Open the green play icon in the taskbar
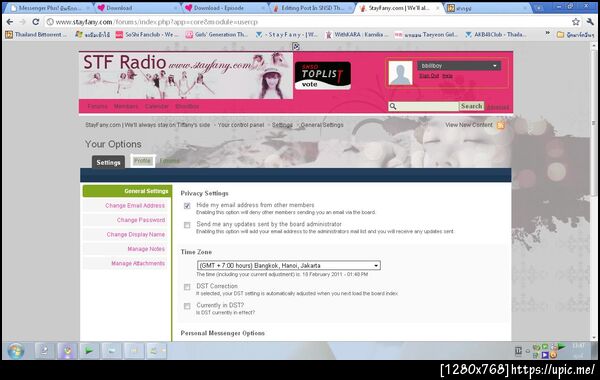The image size is (600, 380). coord(89,351)
